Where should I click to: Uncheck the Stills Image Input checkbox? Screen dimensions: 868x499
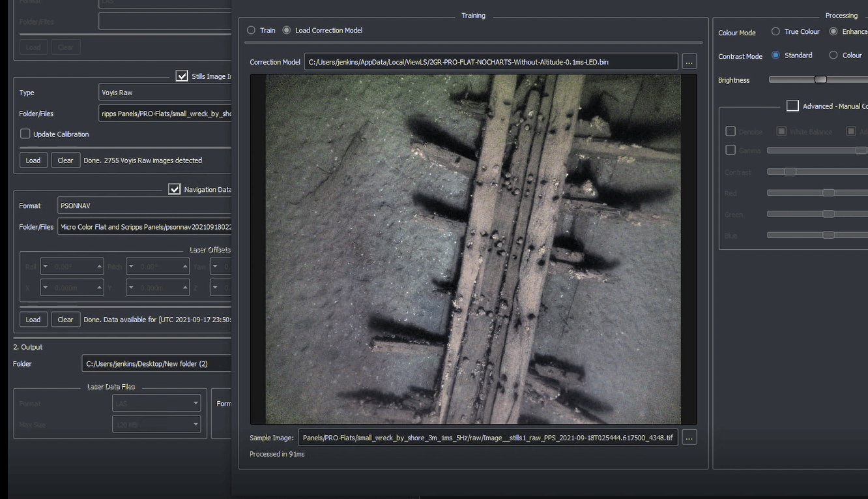click(182, 75)
